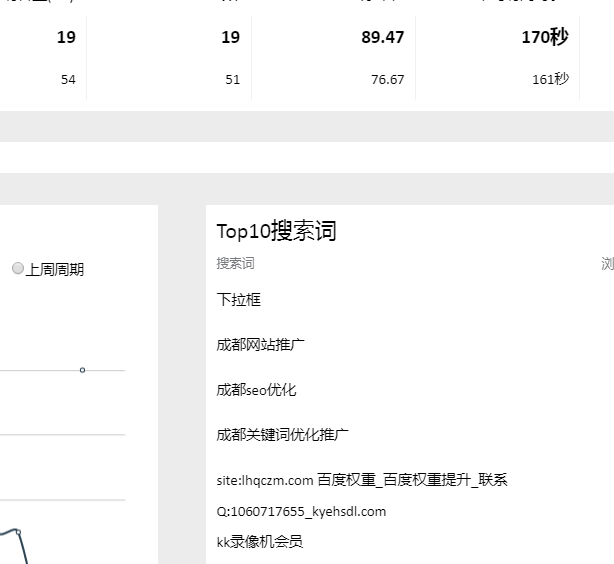Image resolution: width=614 pixels, height=564 pixels.
Task: Click the 161秒 comparison duration
Action: 550,80
